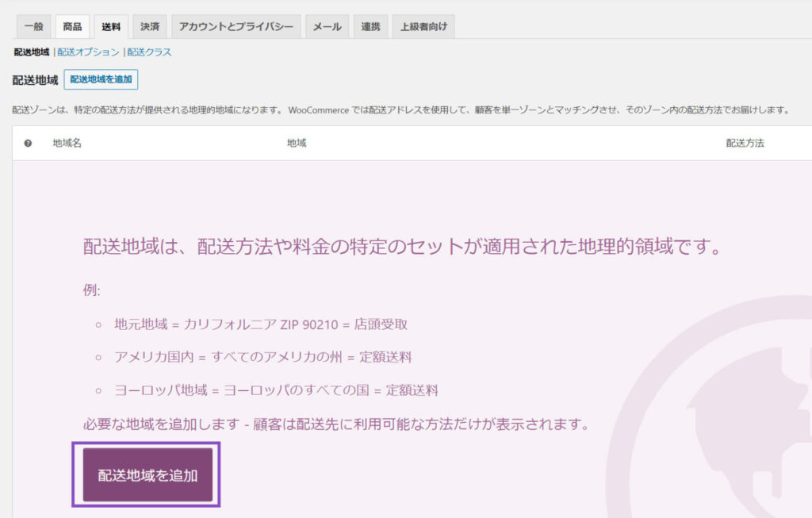
Task: Click the 例: label text
Action: 92,290
